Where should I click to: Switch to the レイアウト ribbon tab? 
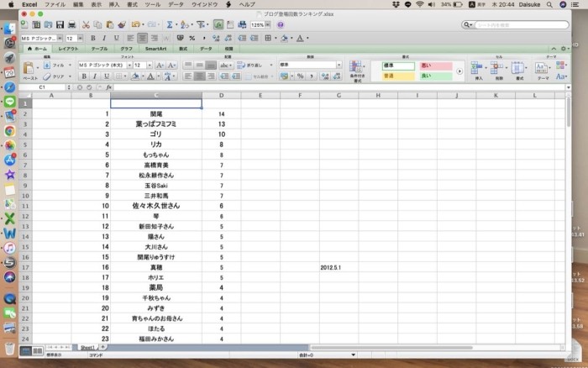tap(68, 49)
